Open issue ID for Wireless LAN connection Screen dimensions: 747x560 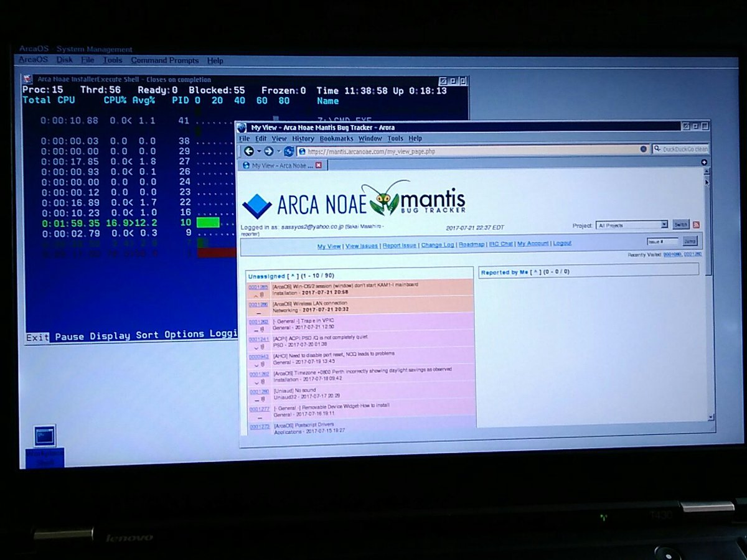point(259,304)
